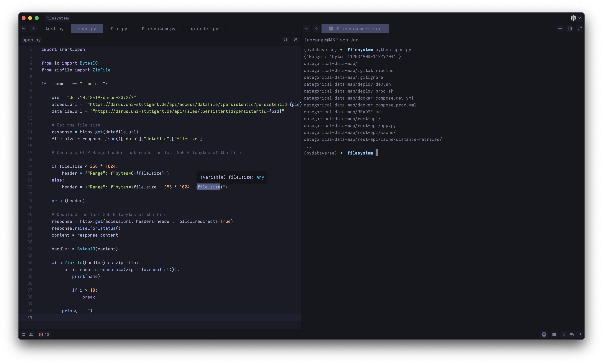603x364 pixels.
Task: Split the terminal pane
Action: coord(570,29)
